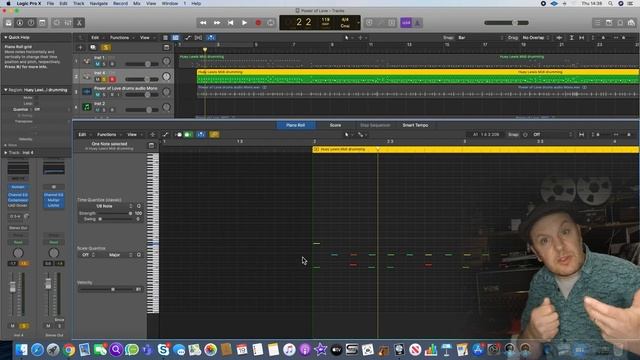
Task: Toggle the global Solo S button above tracks
Action: (x=106, y=47)
